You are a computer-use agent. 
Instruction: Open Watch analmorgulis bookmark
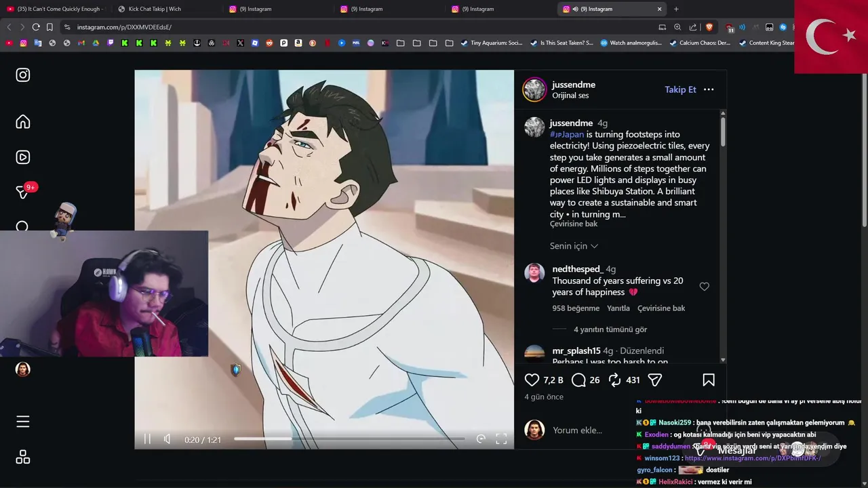(631, 43)
